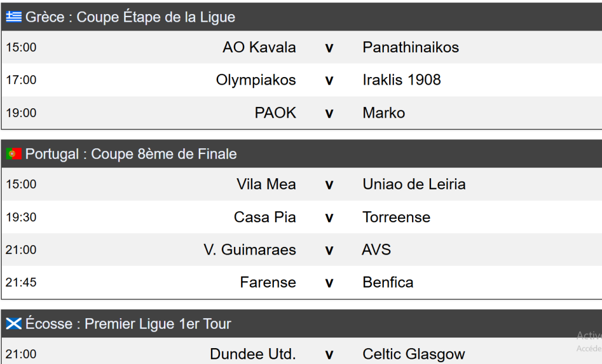This screenshot has height=364, width=602.
Task: Click V. Guimaraes team name
Action: click(250, 250)
